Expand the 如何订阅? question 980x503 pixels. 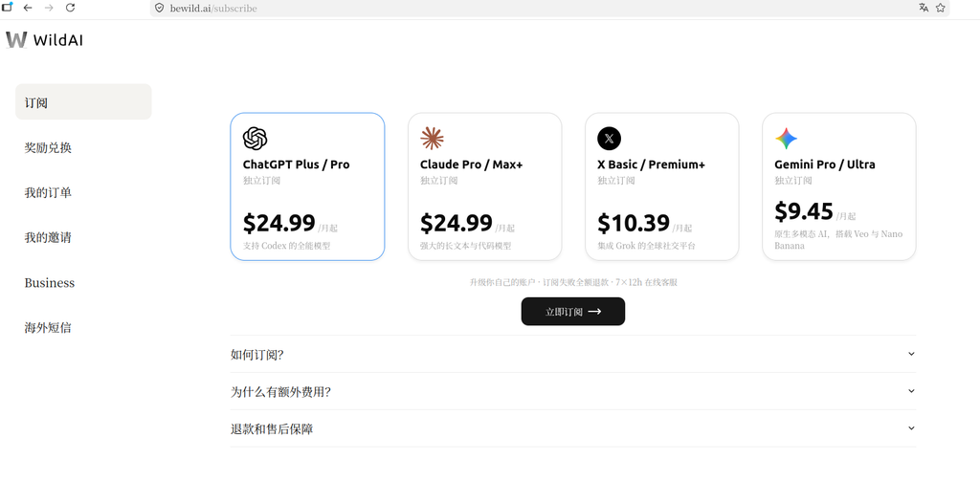[x=573, y=354]
